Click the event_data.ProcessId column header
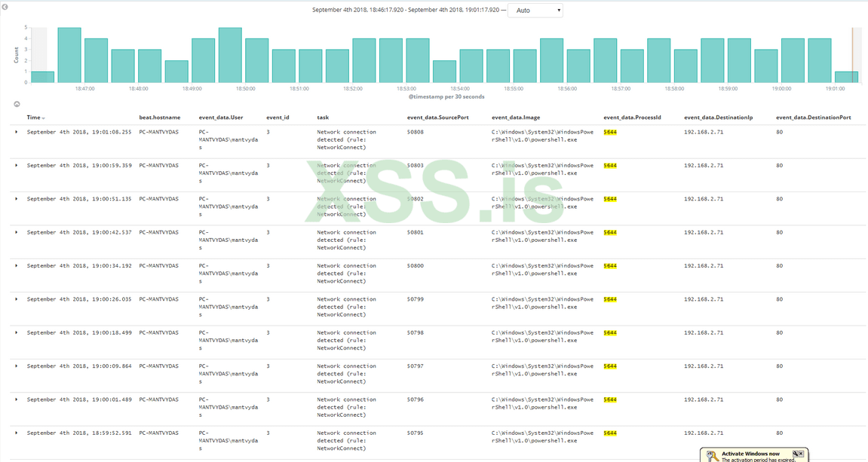Viewport: 868px width, 462px height. 632,118
